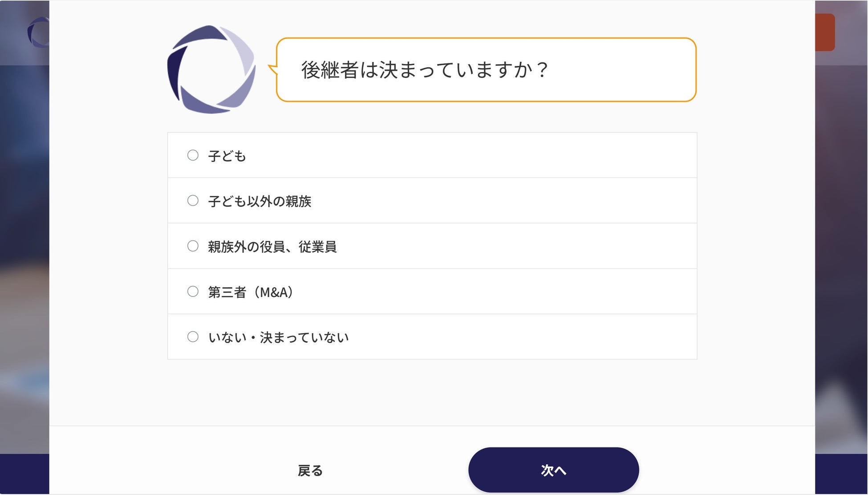Click the 子ども option label text
This screenshot has height=495, width=868.
(x=227, y=156)
